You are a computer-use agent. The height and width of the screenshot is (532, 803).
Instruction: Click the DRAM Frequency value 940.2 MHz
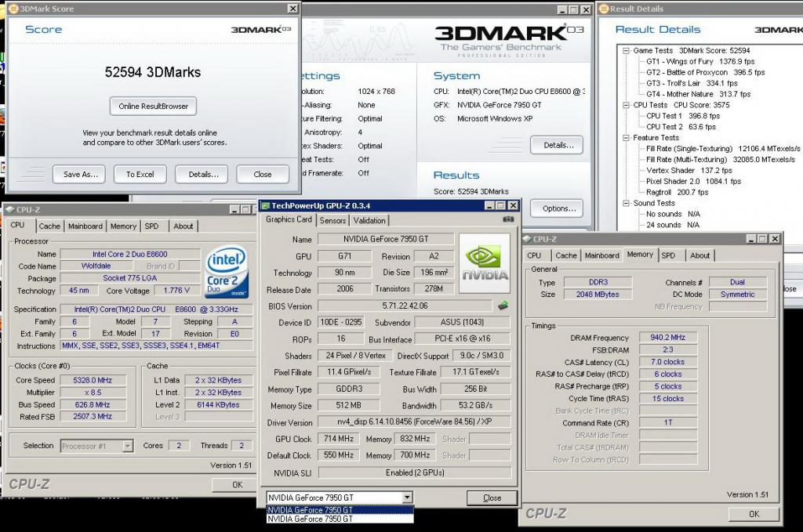pyautogui.click(x=668, y=338)
